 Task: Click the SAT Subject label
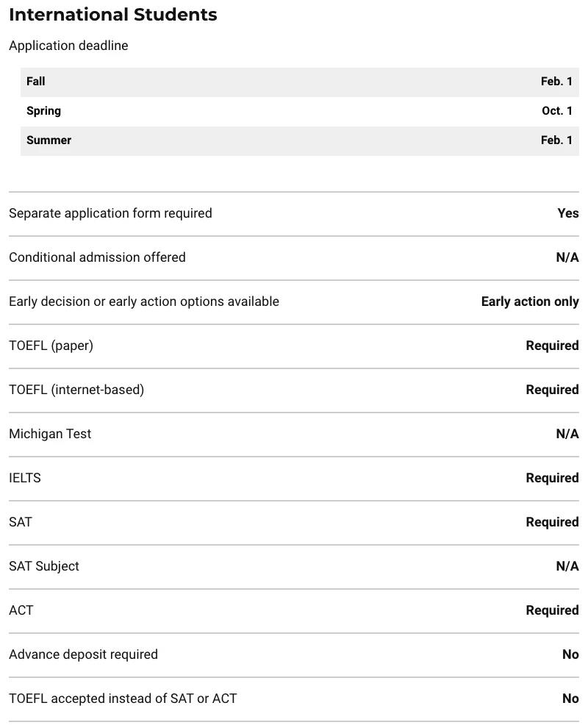click(x=44, y=566)
